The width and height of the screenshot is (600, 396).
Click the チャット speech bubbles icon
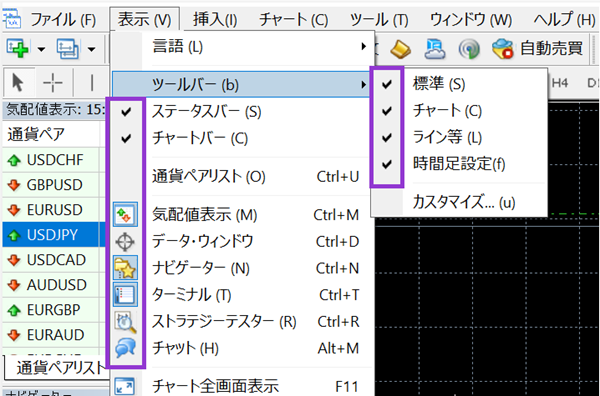tap(125, 348)
